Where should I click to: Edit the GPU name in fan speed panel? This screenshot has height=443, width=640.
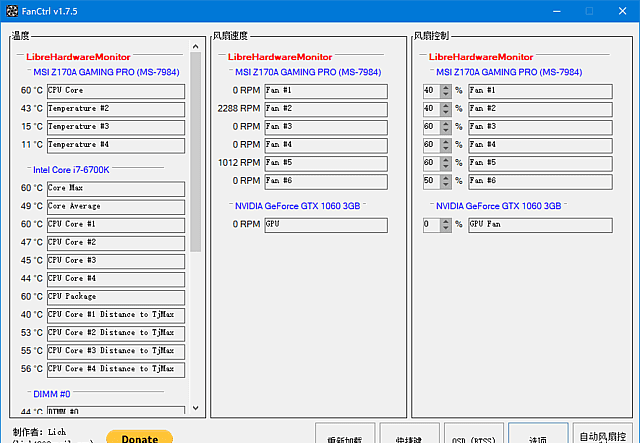coord(326,225)
